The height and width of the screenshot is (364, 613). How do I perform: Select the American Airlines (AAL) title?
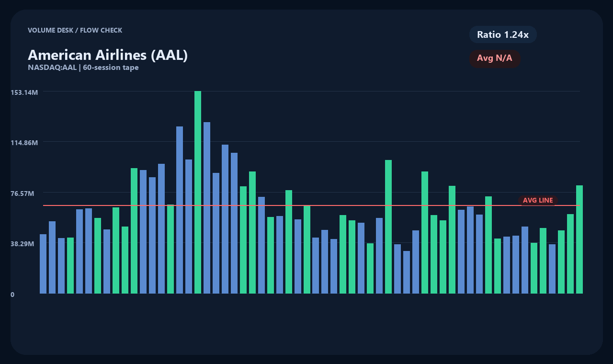108,55
